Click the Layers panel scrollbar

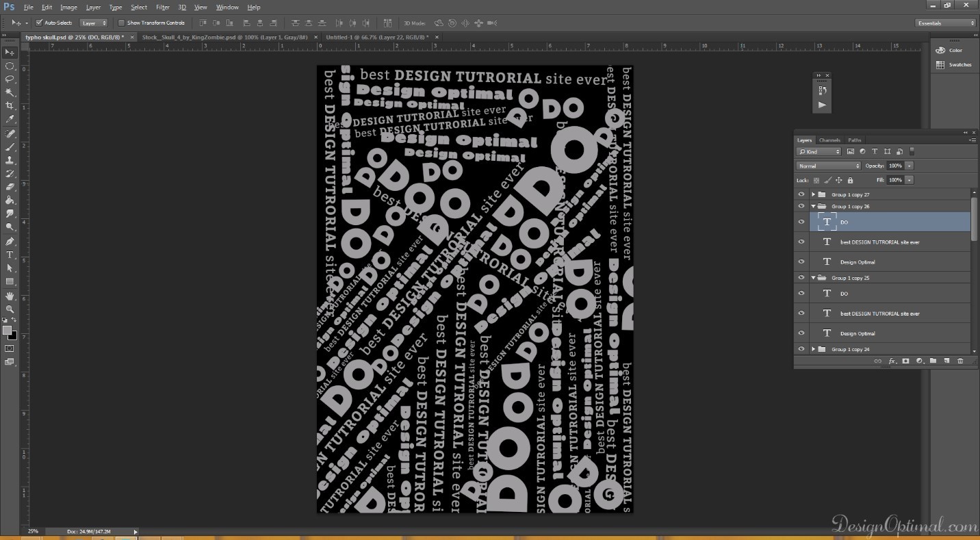click(x=974, y=219)
